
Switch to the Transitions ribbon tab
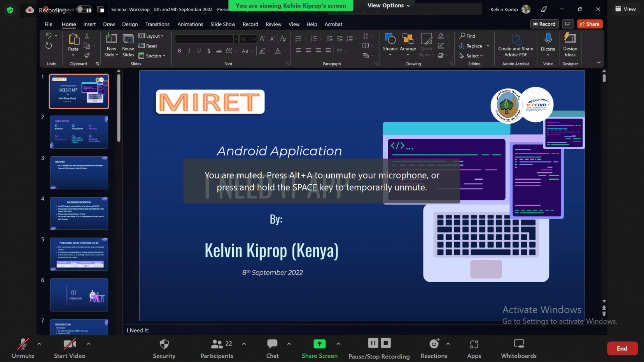pyautogui.click(x=157, y=24)
